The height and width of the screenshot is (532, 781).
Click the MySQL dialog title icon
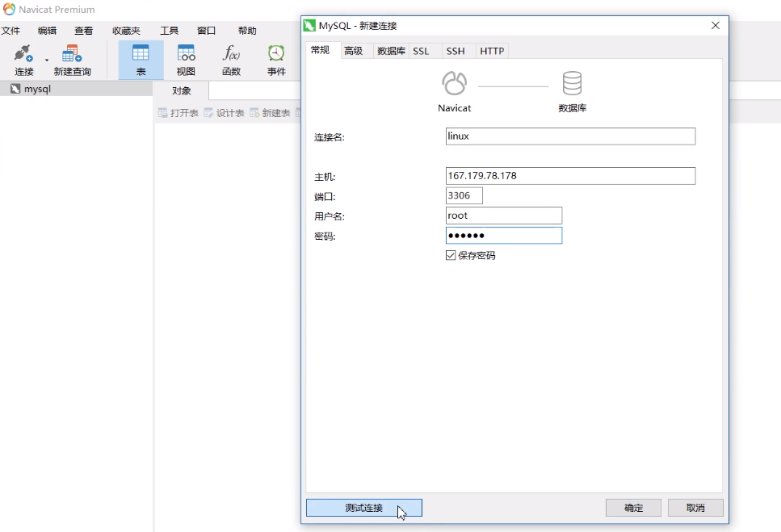point(309,25)
